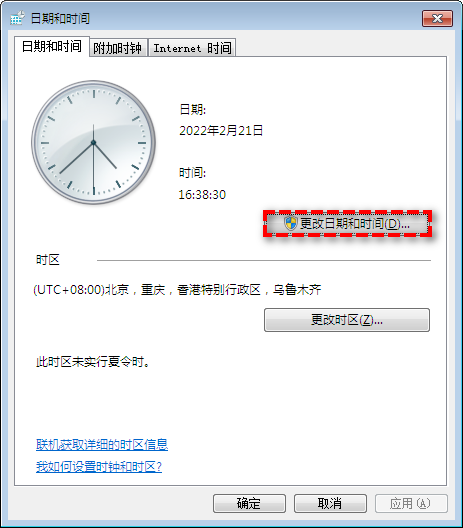Click the date text 2022年2月21日
Screen dimensions: 463x528
point(221,131)
